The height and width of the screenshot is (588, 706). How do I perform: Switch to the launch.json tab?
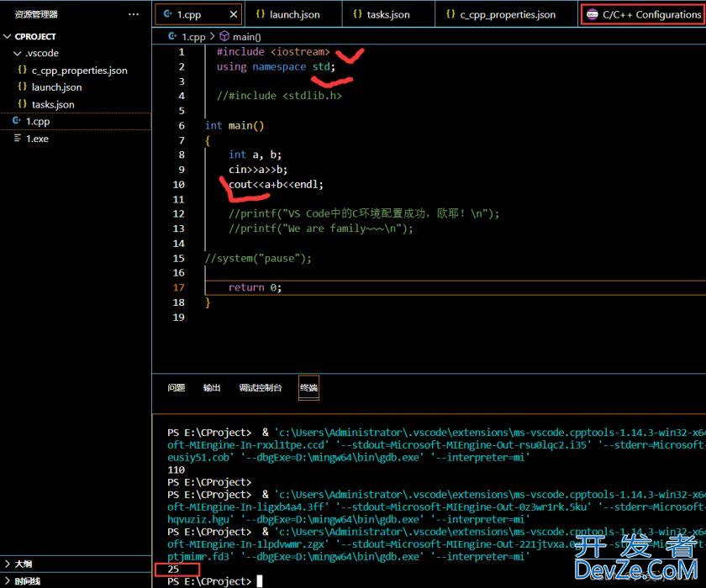[293, 14]
